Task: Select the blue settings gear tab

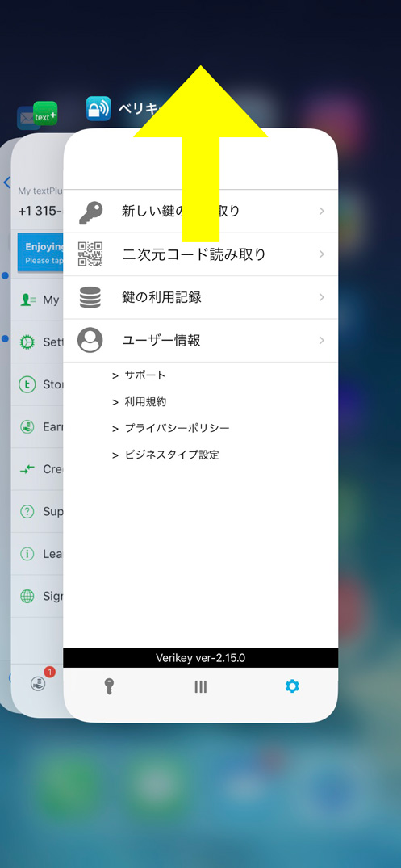Action: click(x=292, y=686)
